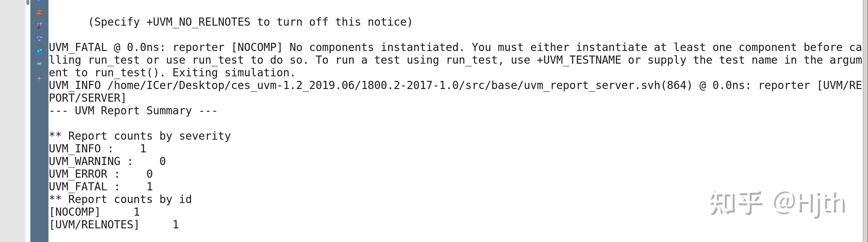Click the Zhihu @Hjth watermark
The width and height of the screenshot is (868, 242).
click(x=778, y=203)
